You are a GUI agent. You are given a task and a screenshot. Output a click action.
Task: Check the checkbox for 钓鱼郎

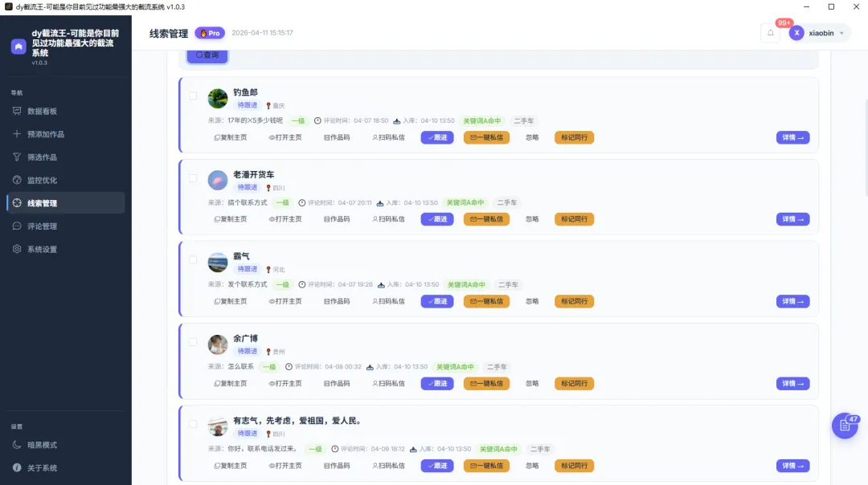tap(193, 96)
